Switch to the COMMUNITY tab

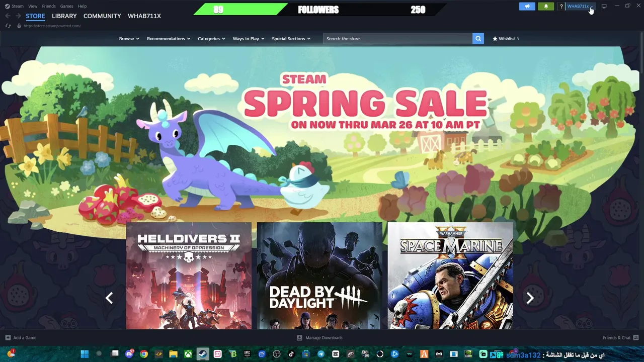(x=102, y=16)
